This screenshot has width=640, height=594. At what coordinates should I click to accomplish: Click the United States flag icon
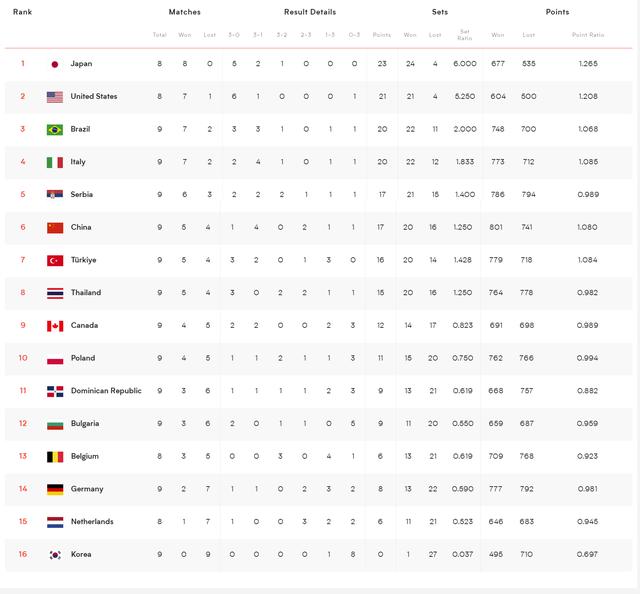(55, 97)
